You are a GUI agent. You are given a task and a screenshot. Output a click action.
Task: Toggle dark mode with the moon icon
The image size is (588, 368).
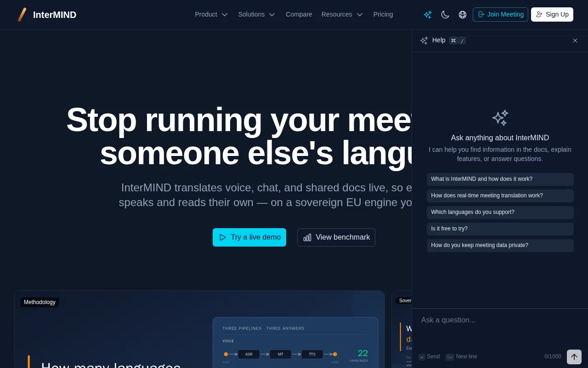[445, 15]
